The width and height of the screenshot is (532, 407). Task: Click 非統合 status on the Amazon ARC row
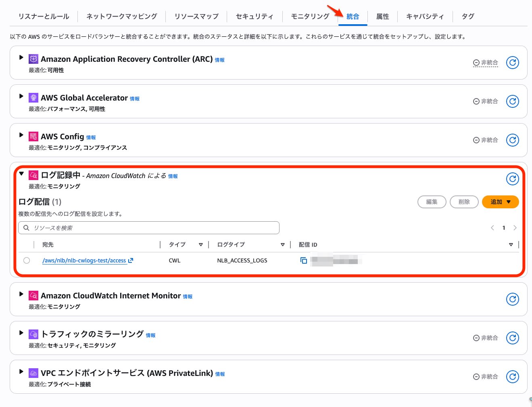tap(486, 63)
